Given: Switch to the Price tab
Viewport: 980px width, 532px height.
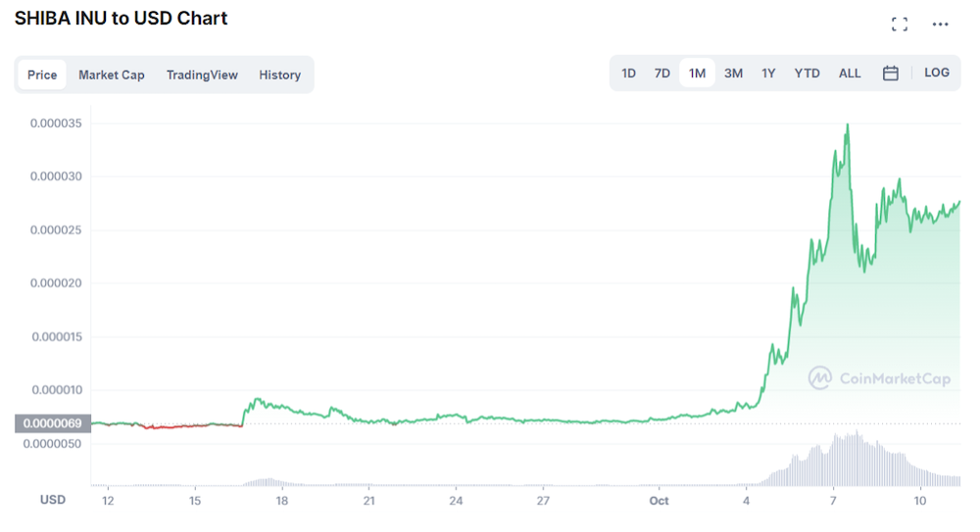Looking at the screenshot, I should tap(42, 74).
